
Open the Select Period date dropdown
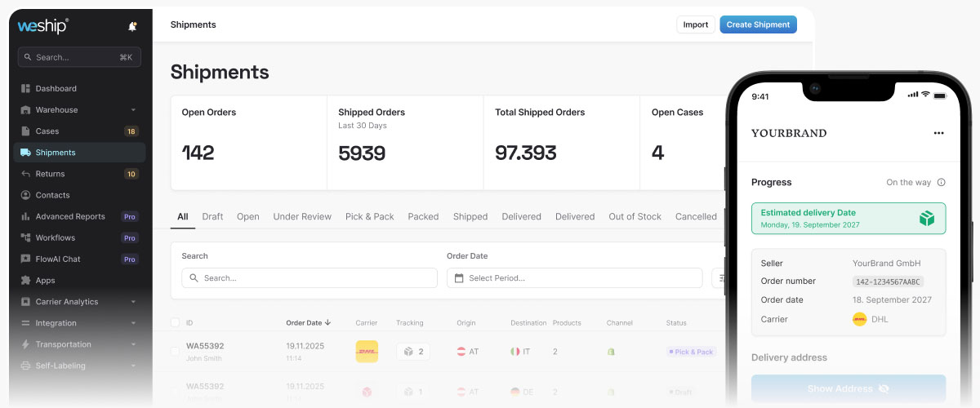coord(574,278)
